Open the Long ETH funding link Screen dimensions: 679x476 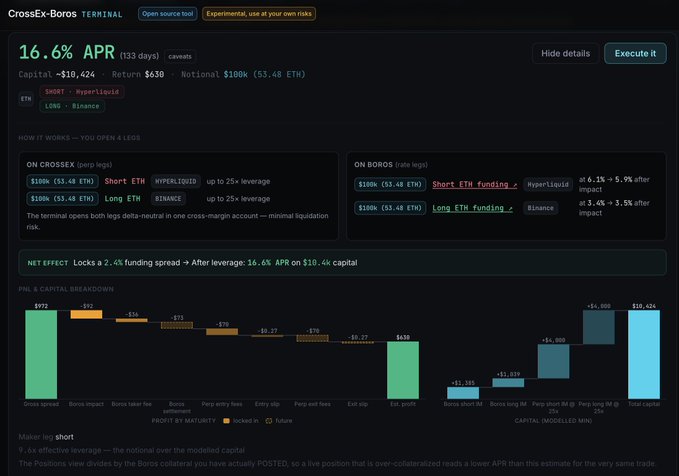point(472,208)
